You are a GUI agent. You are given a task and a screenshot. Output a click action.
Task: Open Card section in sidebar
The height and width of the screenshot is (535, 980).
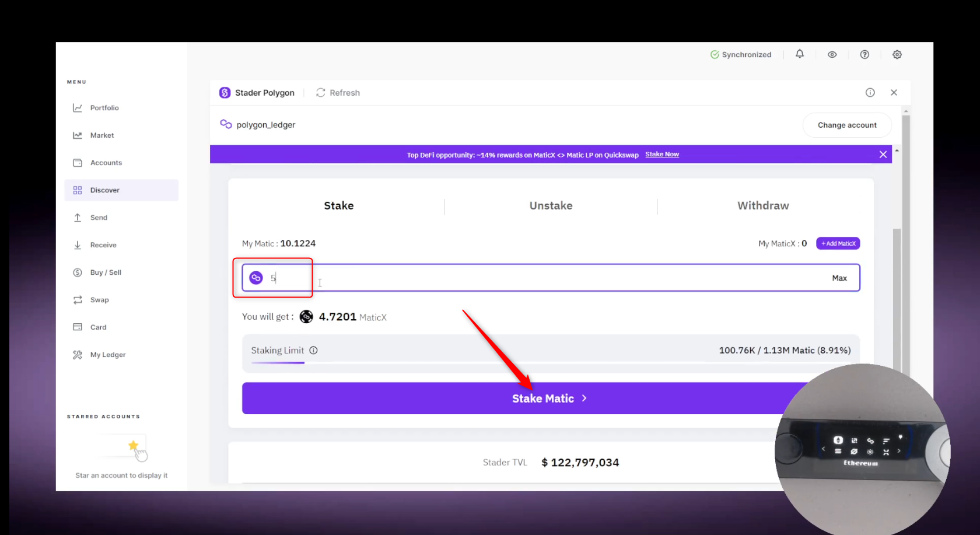[x=98, y=327]
